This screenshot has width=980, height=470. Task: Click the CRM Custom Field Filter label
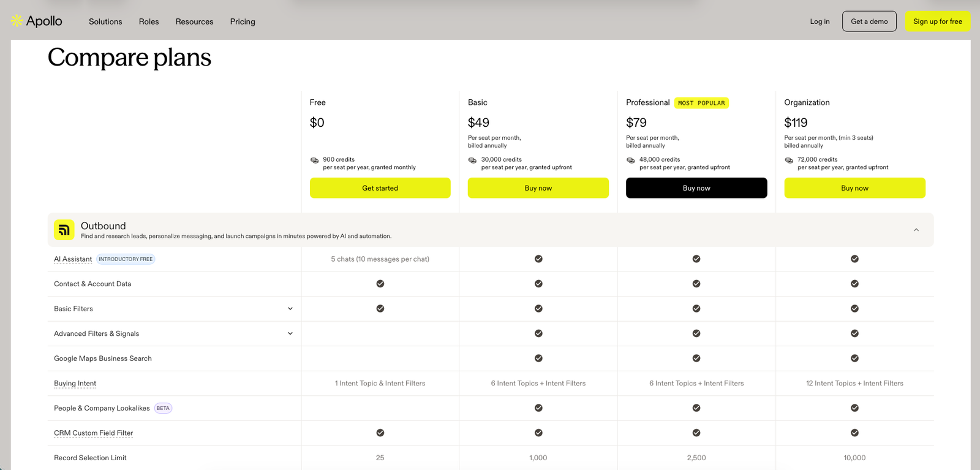tap(94, 433)
